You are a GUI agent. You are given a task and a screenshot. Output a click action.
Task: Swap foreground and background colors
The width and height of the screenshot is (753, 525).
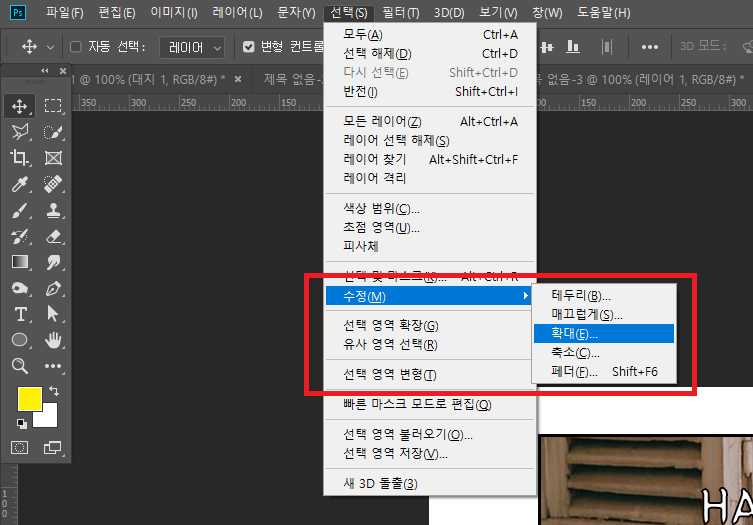(x=54, y=391)
